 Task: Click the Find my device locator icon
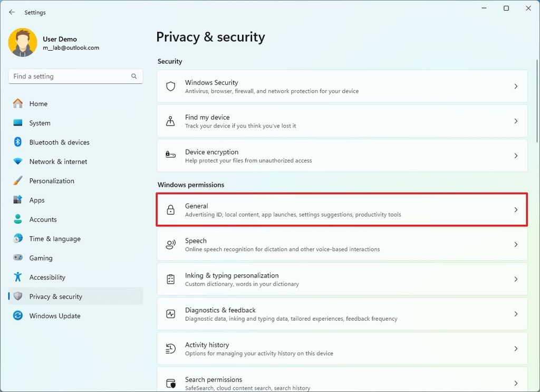pyautogui.click(x=170, y=121)
